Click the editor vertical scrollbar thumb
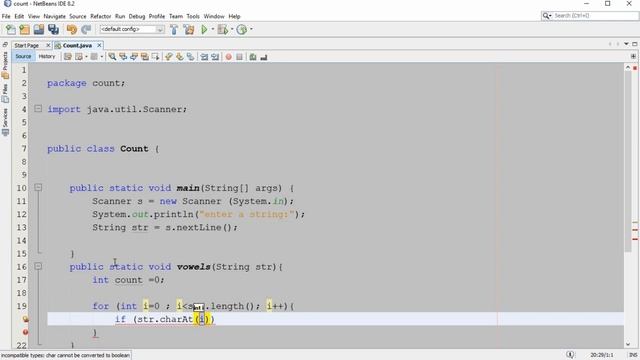The image size is (640, 360). [628, 162]
